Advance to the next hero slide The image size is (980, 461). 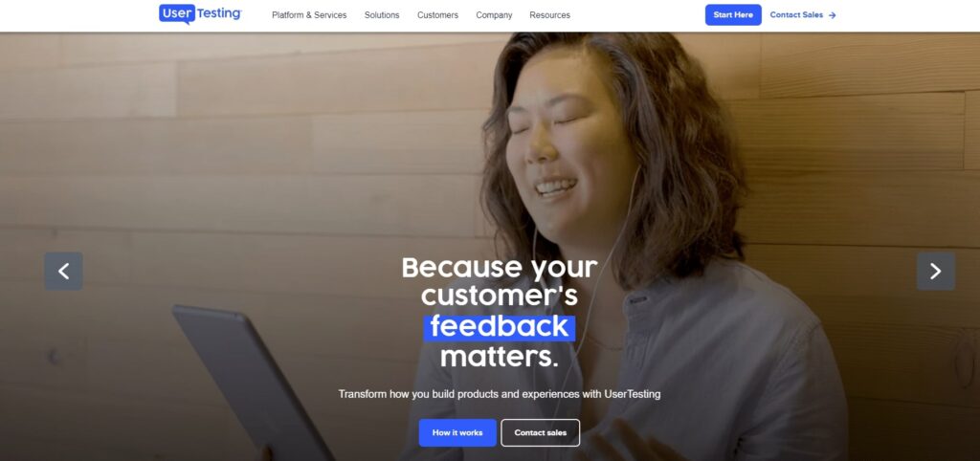pyautogui.click(x=936, y=271)
